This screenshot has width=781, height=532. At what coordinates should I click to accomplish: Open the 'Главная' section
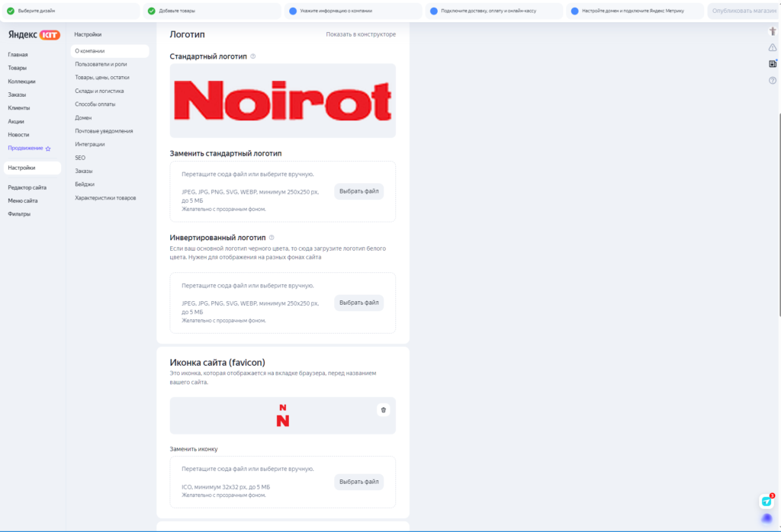coord(18,55)
